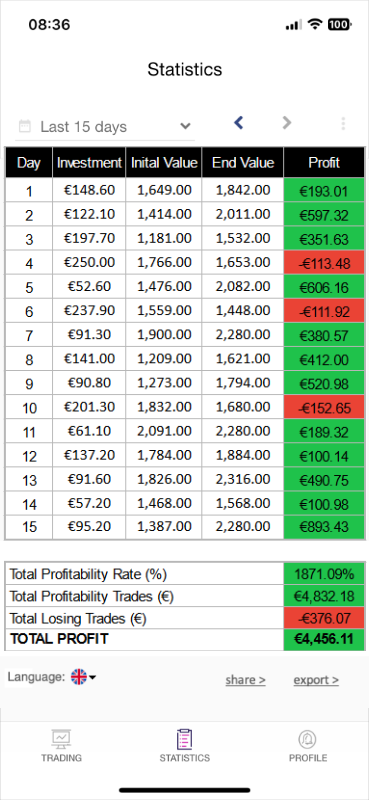Check the battery indicator in status bar
The height and width of the screenshot is (800, 369).
pyautogui.click(x=339, y=24)
